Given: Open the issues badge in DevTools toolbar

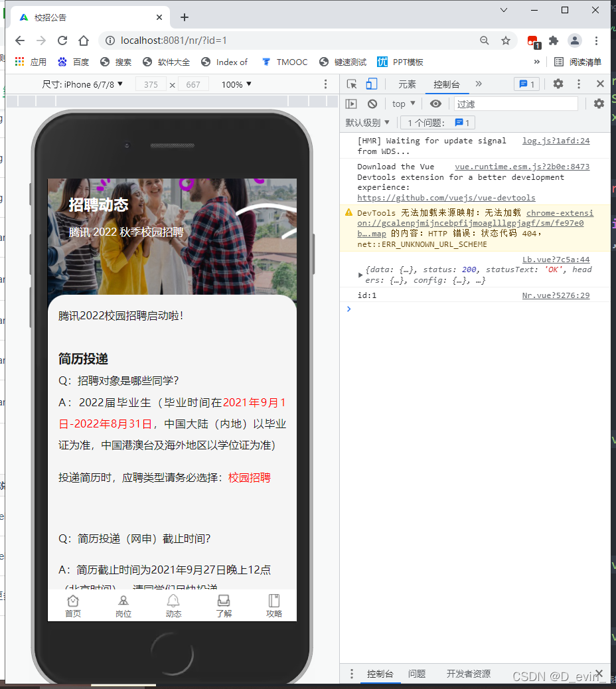Looking at the screenshot, I should coord(527,84).
